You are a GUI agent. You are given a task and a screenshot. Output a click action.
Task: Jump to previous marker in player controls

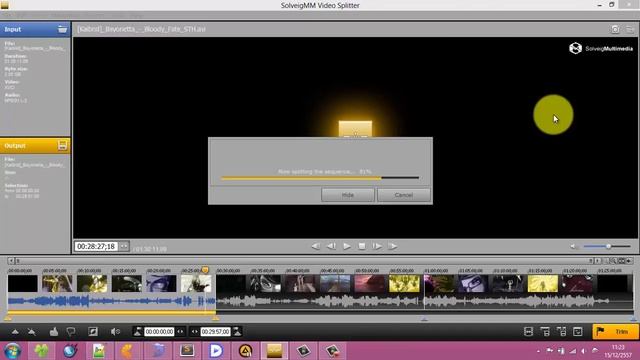(x=316, y=247)
